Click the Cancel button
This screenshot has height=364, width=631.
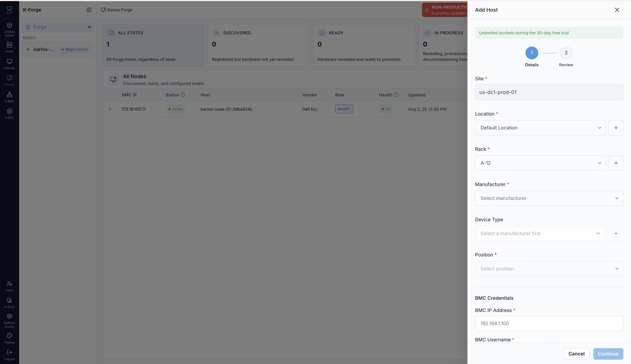coord(576,354)
